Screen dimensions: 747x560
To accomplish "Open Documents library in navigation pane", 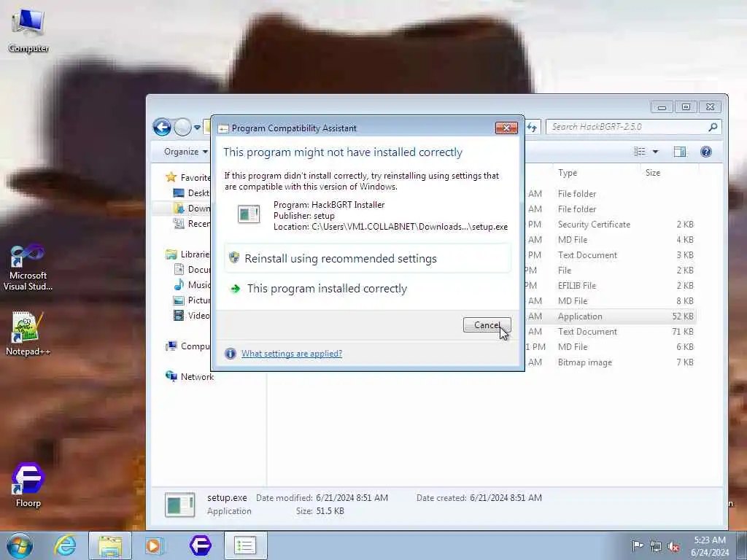I will click(x=192, y=270).
